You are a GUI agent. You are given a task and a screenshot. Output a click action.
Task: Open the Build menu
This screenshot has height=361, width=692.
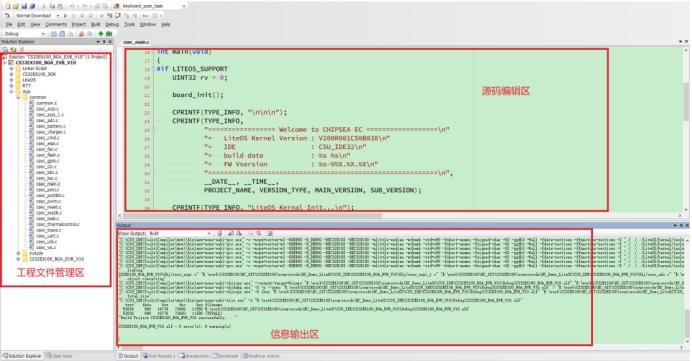tap(96, 24)
